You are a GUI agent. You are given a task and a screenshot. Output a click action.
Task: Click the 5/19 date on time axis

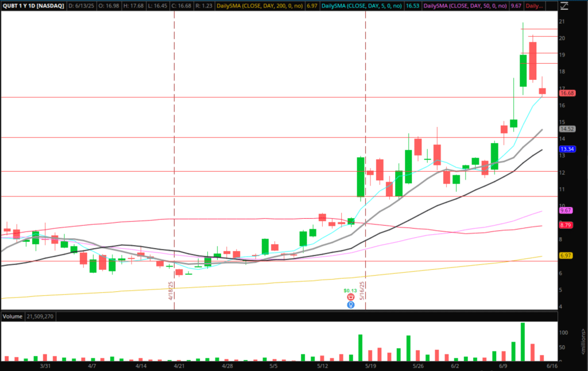pos(370,366)
